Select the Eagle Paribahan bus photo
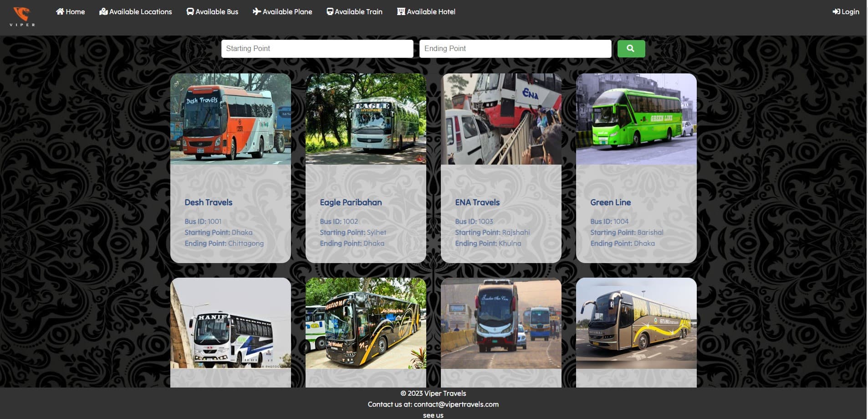 (366, 119)
